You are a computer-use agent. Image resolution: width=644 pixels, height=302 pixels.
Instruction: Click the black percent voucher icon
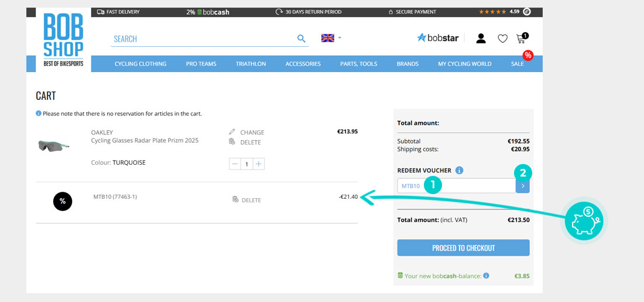pyautogui.click(x=63, y=201)
